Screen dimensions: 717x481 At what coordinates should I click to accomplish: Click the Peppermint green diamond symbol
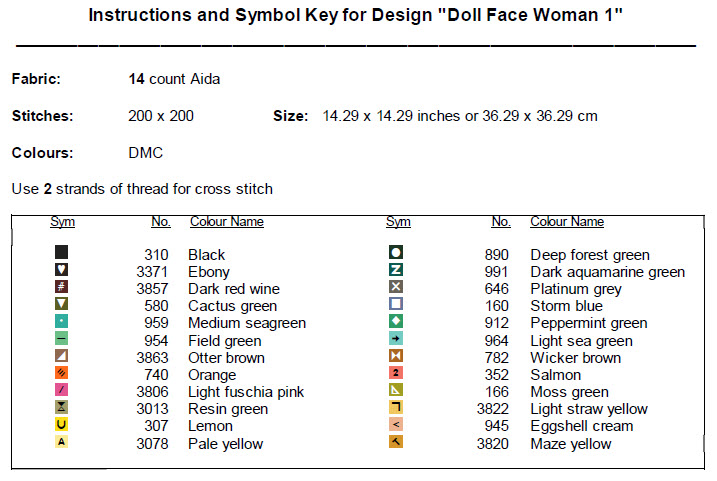(396, 321)
